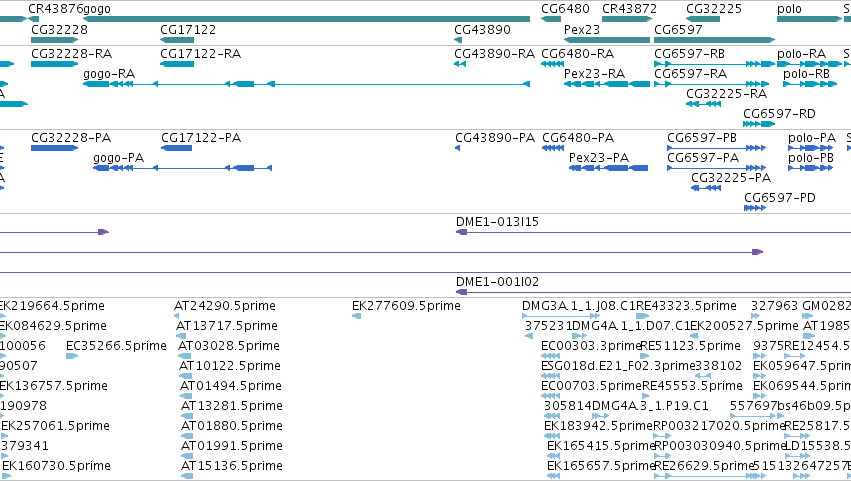
Task: Click the CG32225-PA coding feature
Action: coord(706,188)
